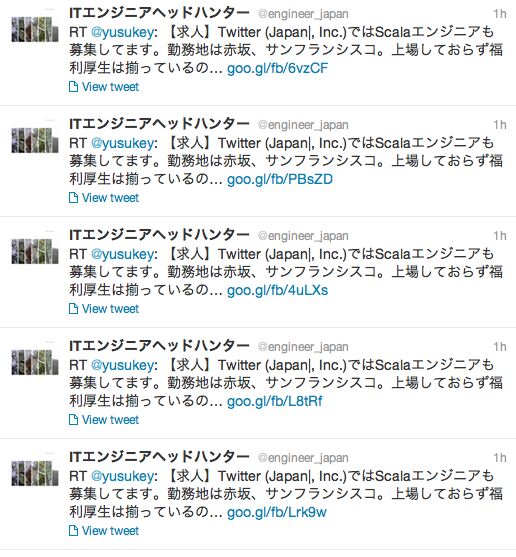The width and height of the screenshot is (516, 557).
Task: Click the View tweet document icon in the PBsZD tweet
Action: point(73,198)
